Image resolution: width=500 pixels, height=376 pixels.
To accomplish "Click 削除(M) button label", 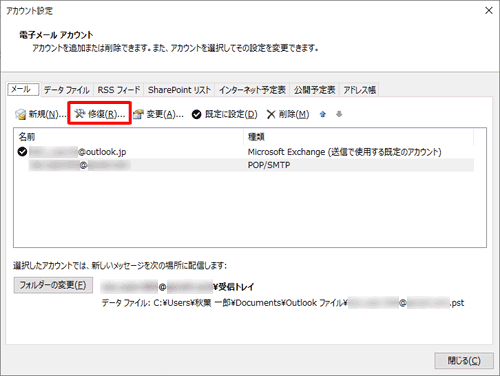I will pos(294,114).
